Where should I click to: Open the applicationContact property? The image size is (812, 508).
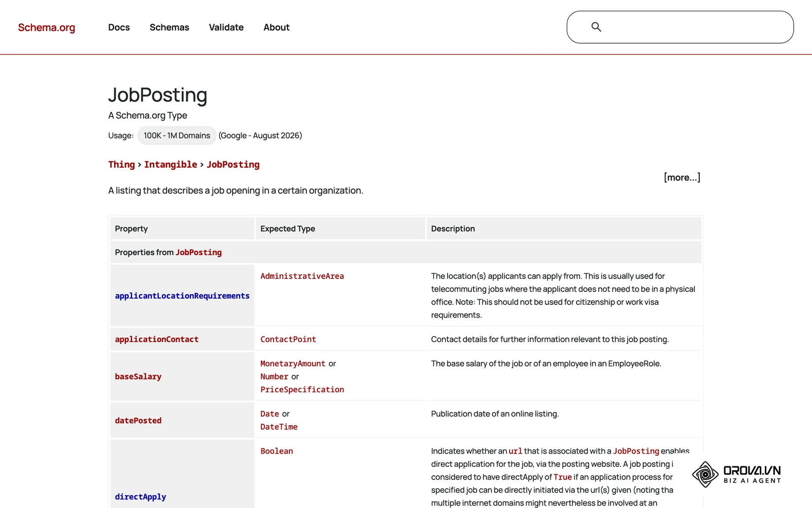[157, 339]
